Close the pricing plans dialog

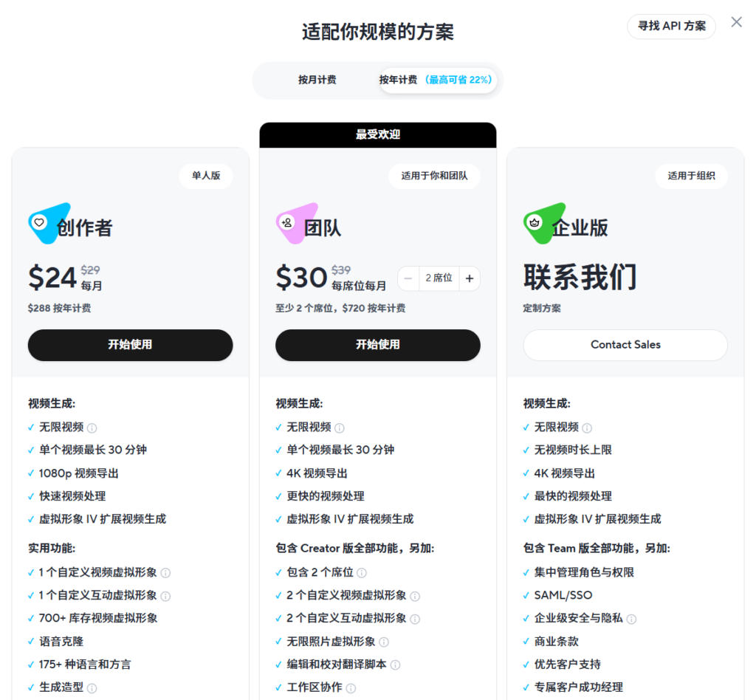736,22
